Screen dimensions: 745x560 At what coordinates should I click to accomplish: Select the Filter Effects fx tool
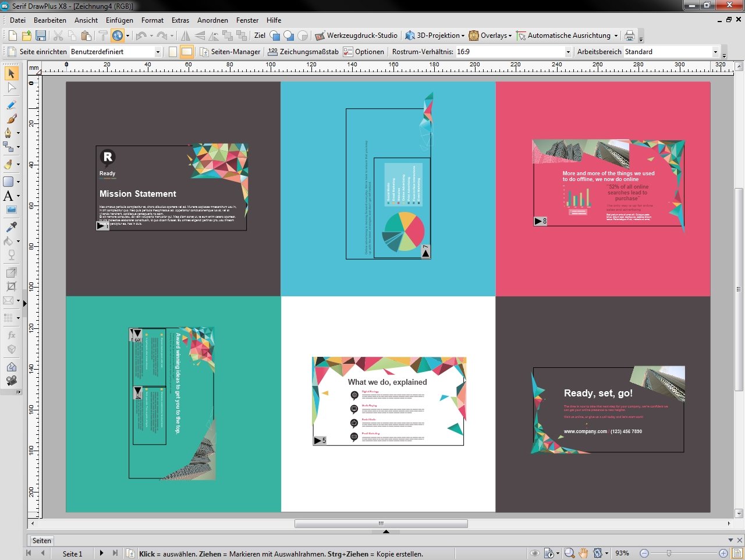tap(11, 335)
